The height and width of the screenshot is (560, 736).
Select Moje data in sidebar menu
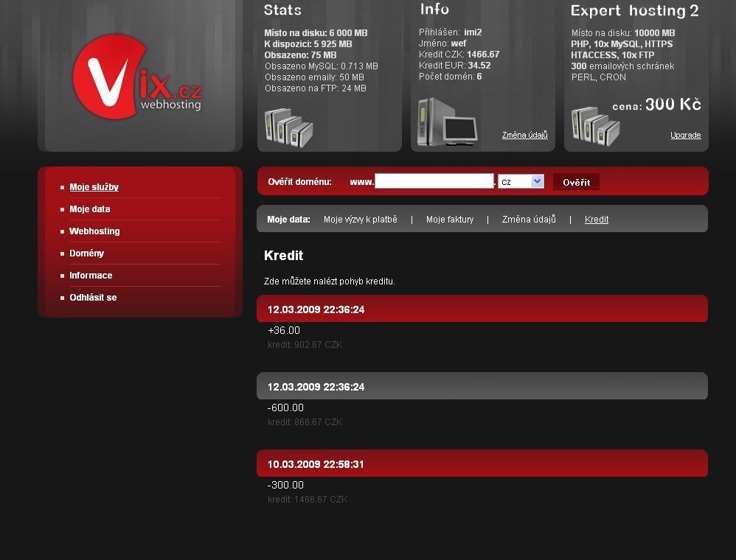[89, 209]
